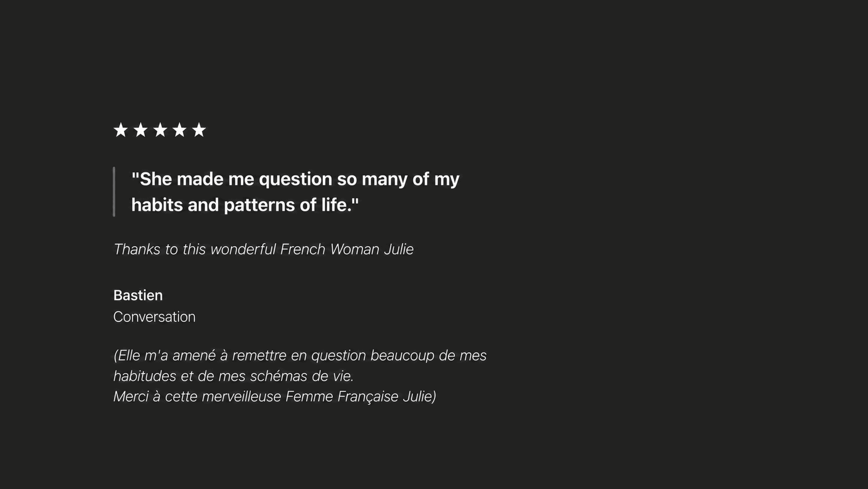868x489 pixels.
Task: Click the vertical quote bar beside the testimonial
Action: 114,192
